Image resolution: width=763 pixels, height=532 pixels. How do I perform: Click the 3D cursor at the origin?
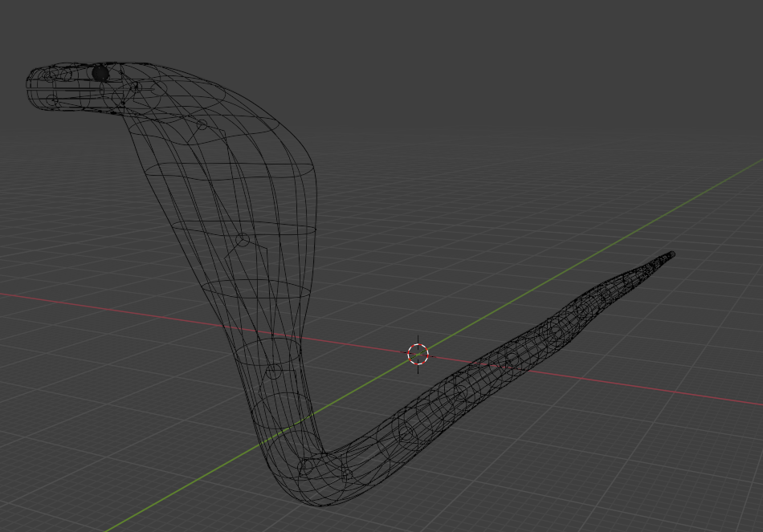tap(418, 354)
